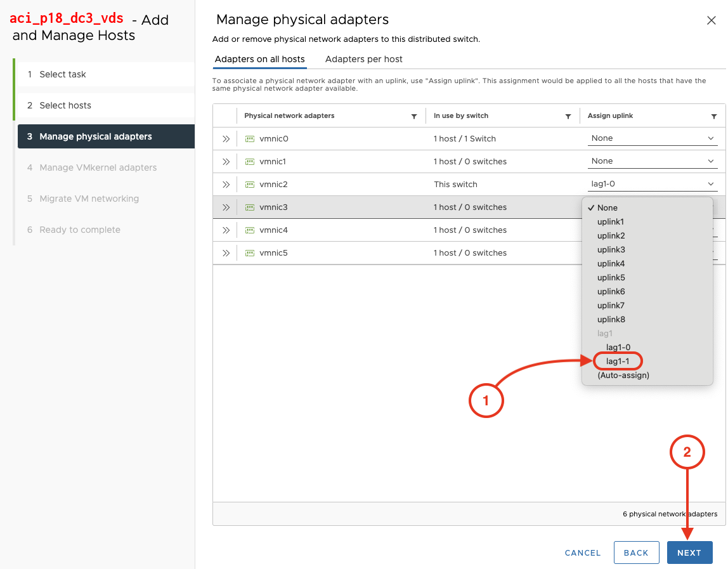This screenshot has width=728, height=569.
Task: Choose lag1-1 from the uplink list
Action: tap(618, 361)
